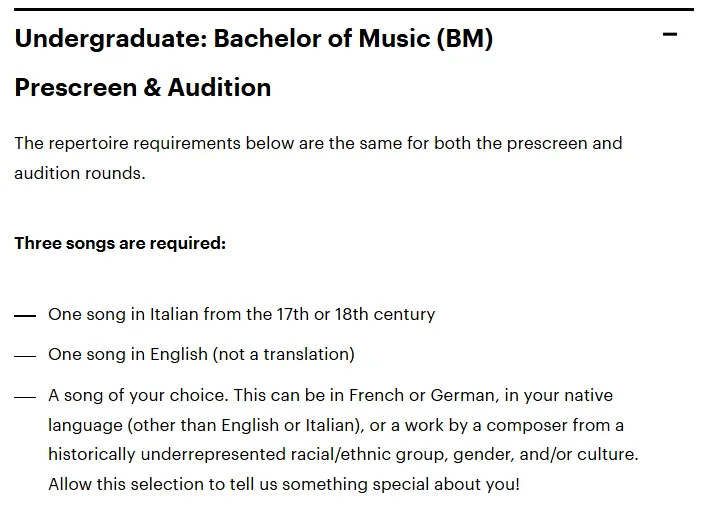Collapse the Bachelor of Music accordion with minus icon

pos(669,34)
